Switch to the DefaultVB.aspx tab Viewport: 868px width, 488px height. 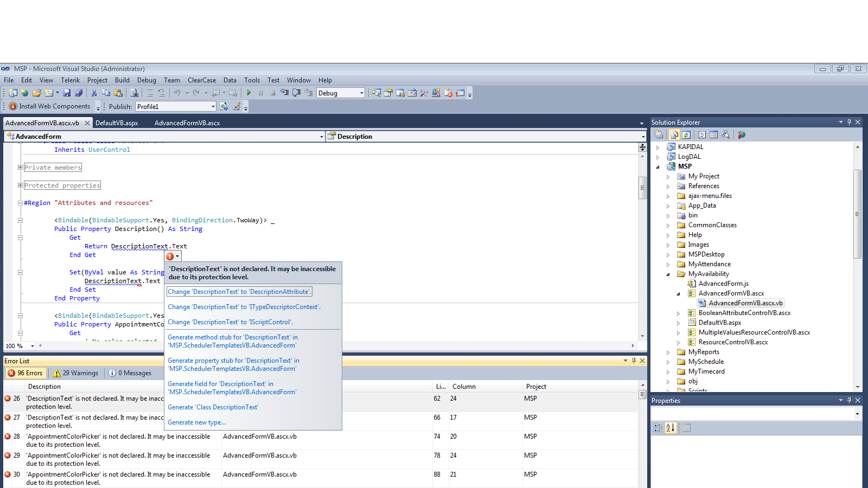[x=117, y=123]
